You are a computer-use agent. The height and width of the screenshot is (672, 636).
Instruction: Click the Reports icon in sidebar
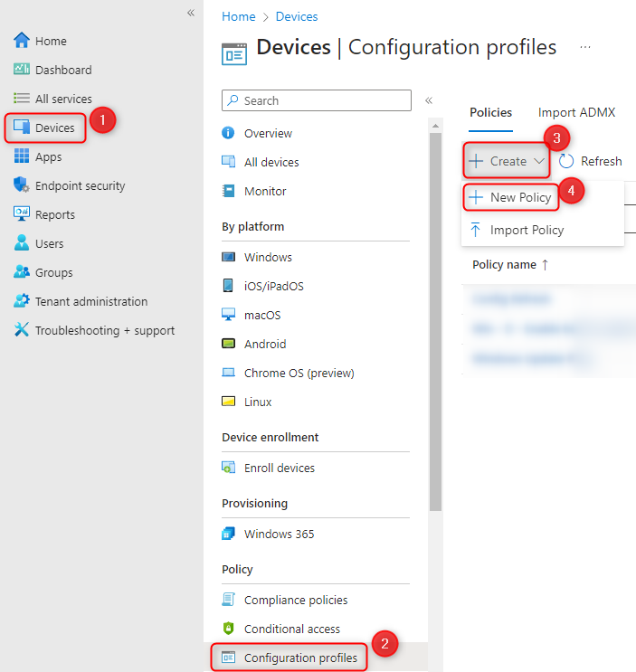click(x=22, y=214)
